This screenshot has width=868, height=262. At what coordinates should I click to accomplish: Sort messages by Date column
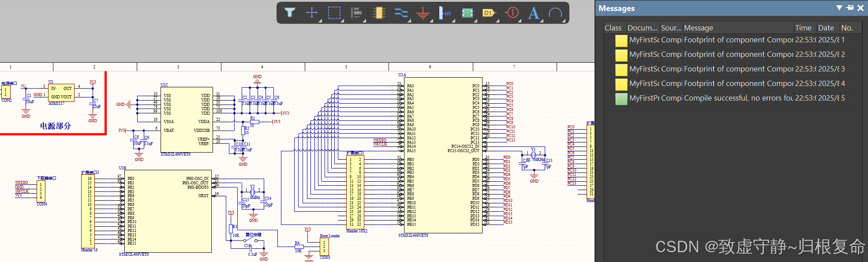(826, 28)
